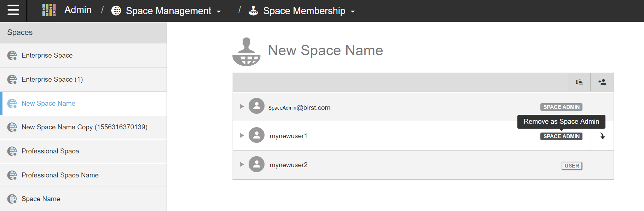Expand the mynewuser1 member row
Viewport: 644px width, 211px height.
[x=242, y=135]
